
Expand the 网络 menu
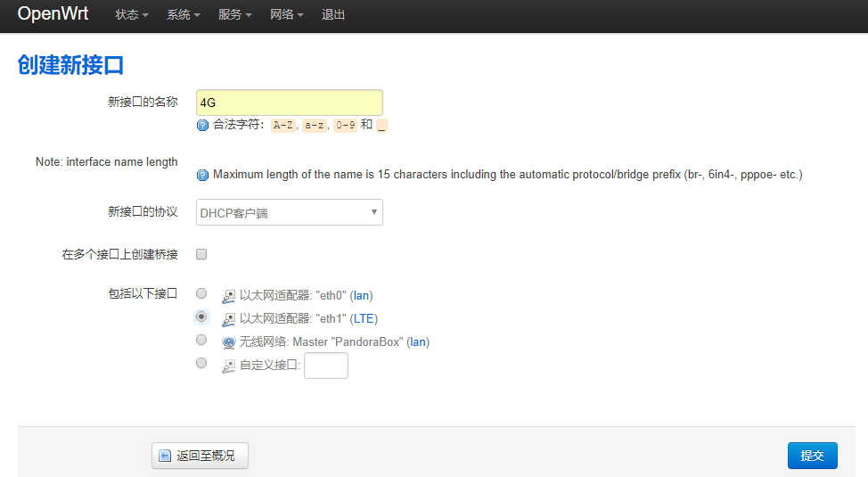point(287,15)
